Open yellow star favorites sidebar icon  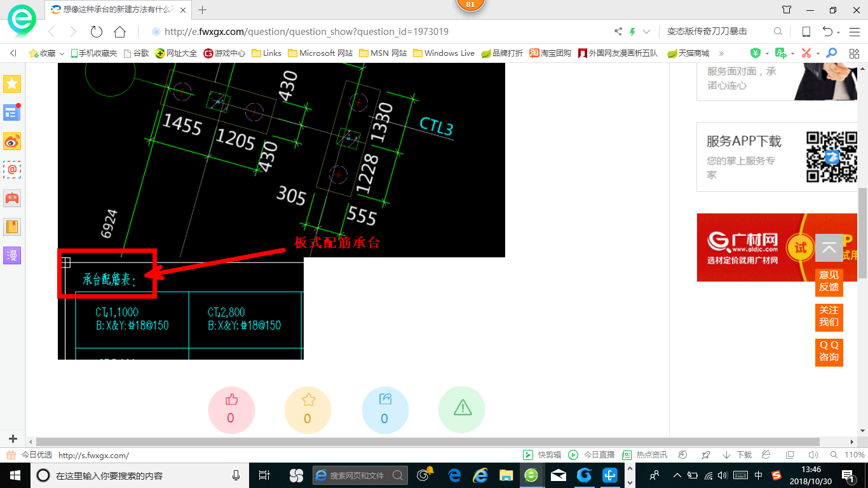[x=12, y=83]
